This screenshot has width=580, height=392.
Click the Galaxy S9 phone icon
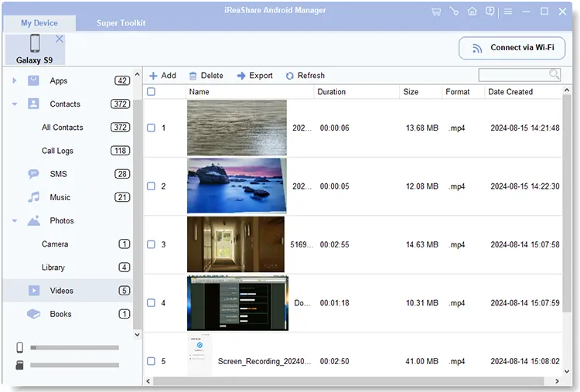[35, 43]
